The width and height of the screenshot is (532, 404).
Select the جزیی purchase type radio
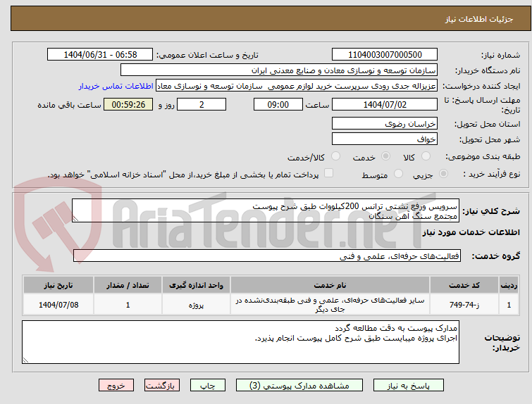click(443, 174)
